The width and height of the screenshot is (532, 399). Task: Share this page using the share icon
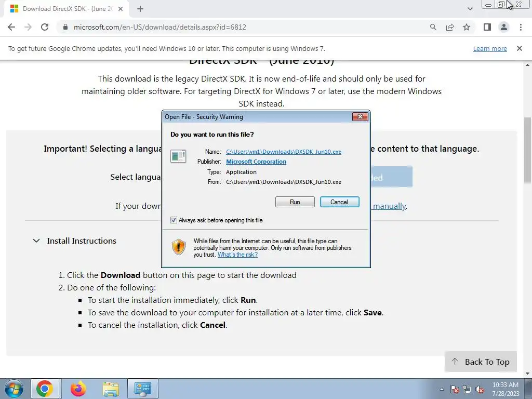coord(450,27)
